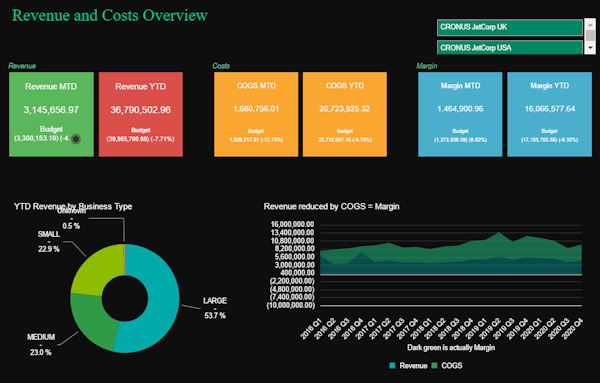The image size is (600, 383).
Task: Click the Revenue and Costs Overview title
Action: (x=110, y=15)
